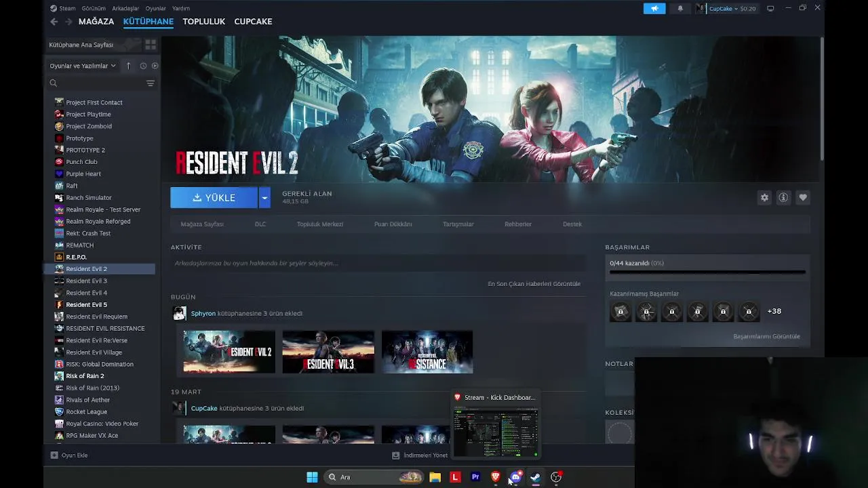Sort library with the up-arrow icon
The width and height of the screenshot is (868, 488).
tap(128, 66)
